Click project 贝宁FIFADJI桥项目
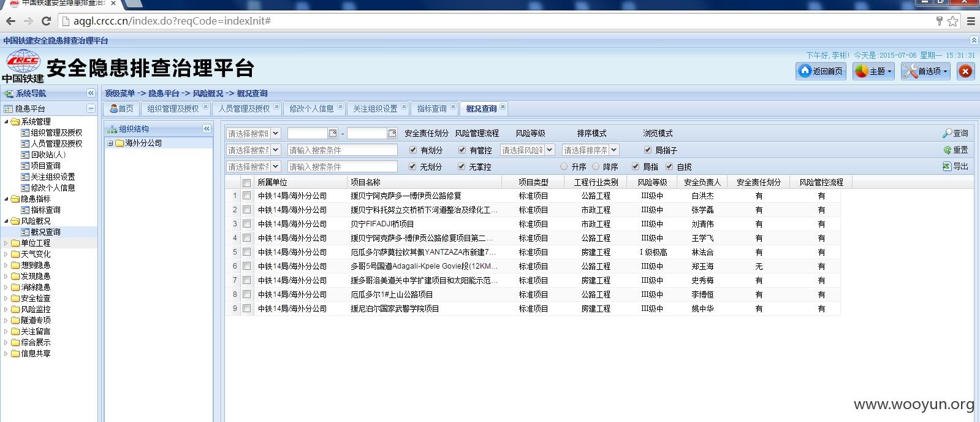 tap(382, 224)
